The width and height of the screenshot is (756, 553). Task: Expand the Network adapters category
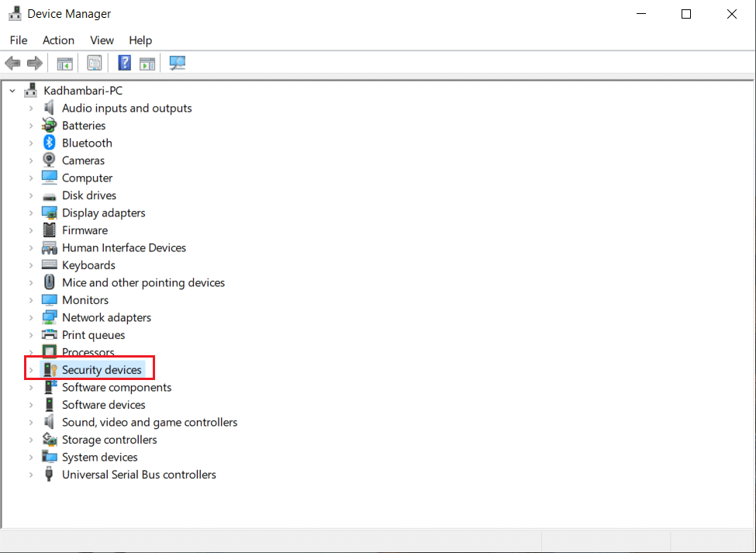(x=31, y=318)
